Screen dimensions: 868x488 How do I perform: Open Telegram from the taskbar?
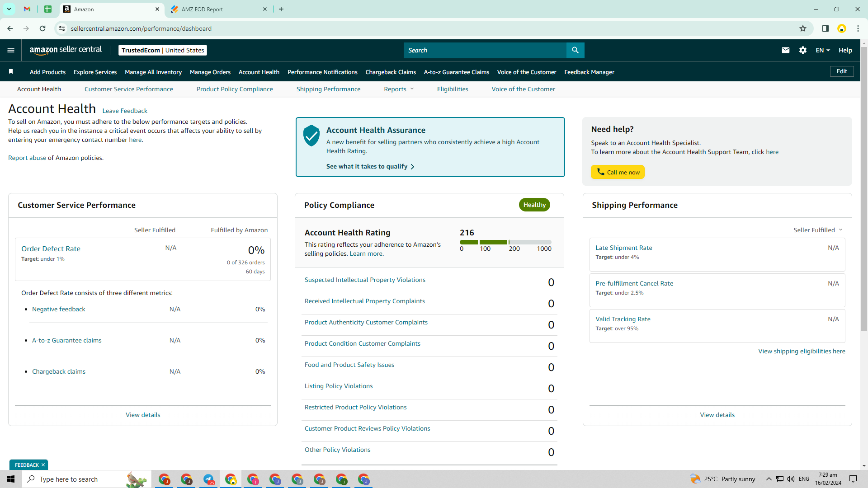pyautogui.click(x=208, y=479)
